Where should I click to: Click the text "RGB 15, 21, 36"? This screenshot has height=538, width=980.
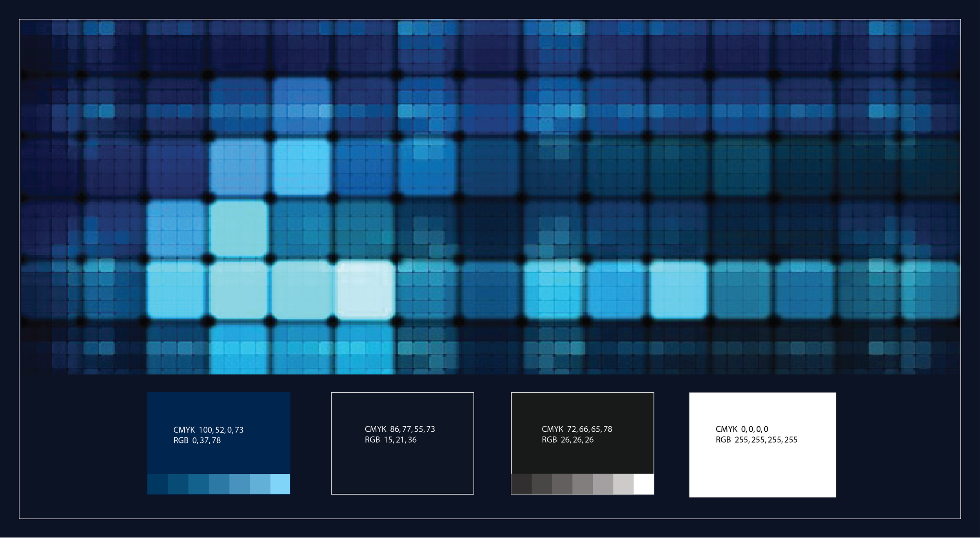pyautogui.click(x=391, y=440)
